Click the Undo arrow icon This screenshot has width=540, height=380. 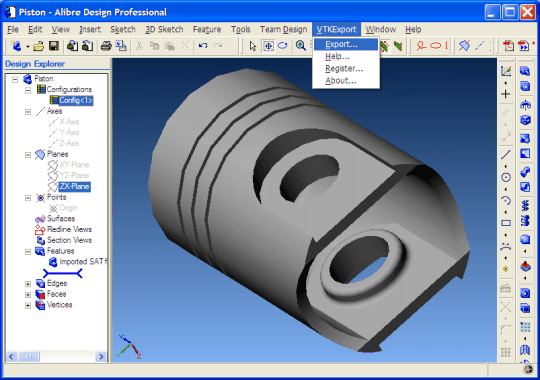[x=203, y=45]
